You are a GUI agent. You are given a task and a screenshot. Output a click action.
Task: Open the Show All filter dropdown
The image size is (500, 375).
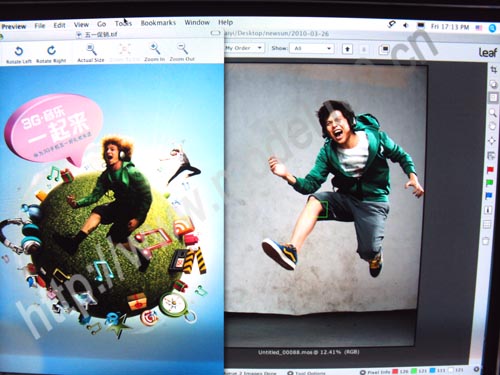(311, 48)
